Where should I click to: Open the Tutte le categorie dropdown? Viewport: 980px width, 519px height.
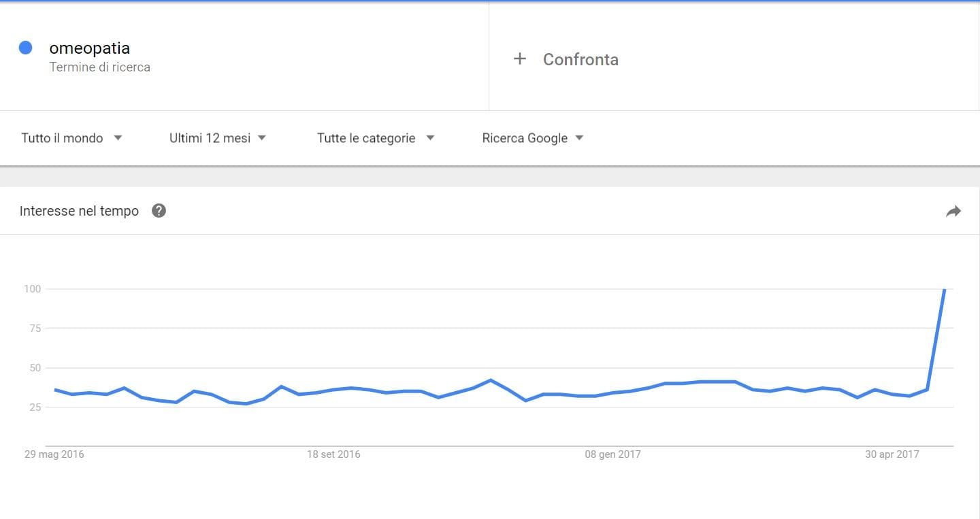(375, 138)
